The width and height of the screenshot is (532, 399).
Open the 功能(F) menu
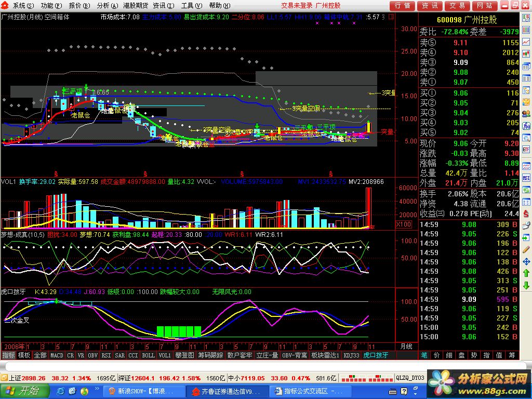51,5
